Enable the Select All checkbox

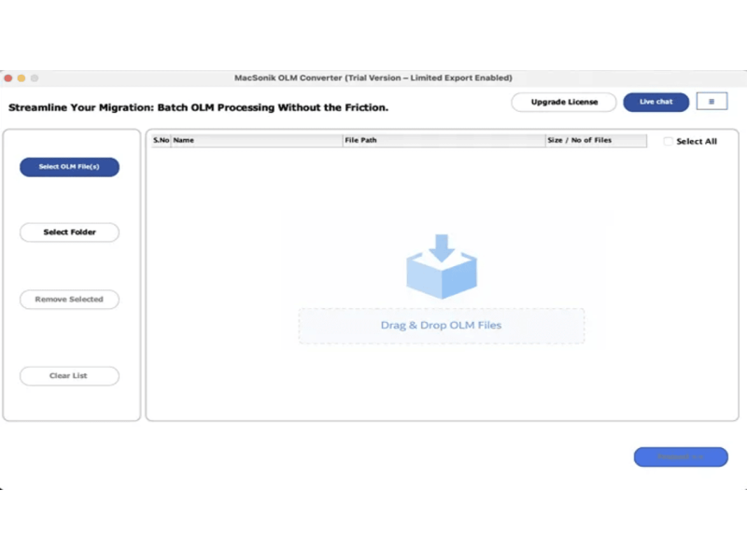coord(668,142)
